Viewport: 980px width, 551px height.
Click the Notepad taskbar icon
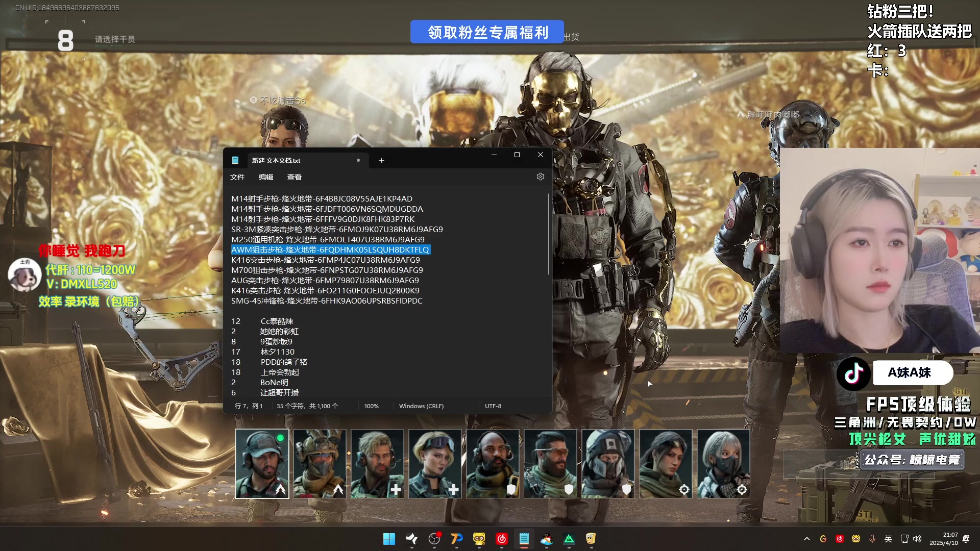(x=524, y=539)
